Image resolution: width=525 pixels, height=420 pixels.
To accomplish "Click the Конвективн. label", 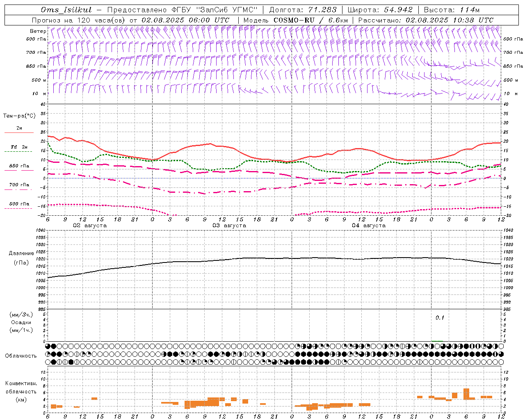I will pyautogui.click(x=21, y=383).
